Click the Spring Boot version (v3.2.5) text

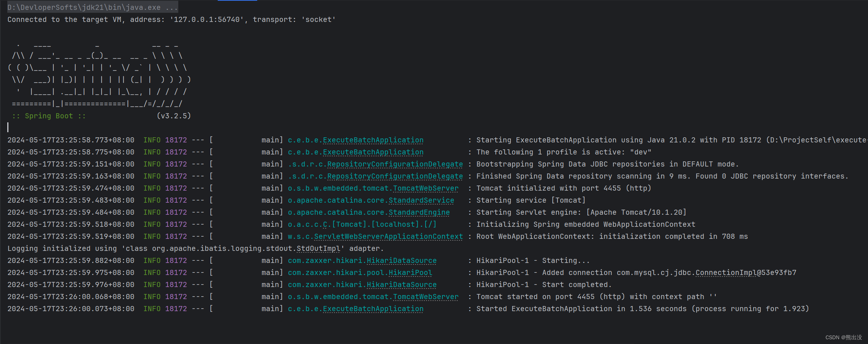174,116
